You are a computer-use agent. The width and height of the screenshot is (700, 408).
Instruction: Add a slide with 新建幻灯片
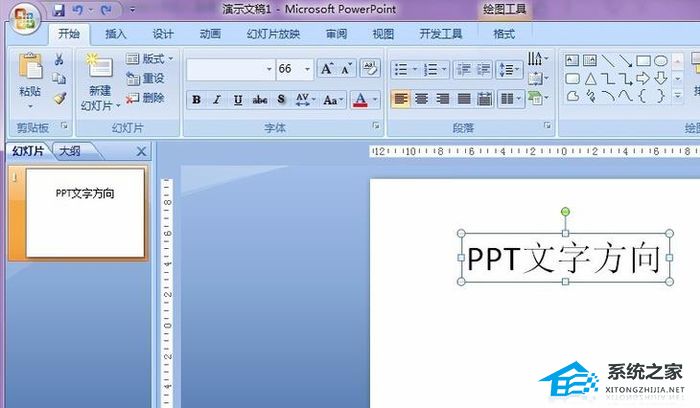100,83
